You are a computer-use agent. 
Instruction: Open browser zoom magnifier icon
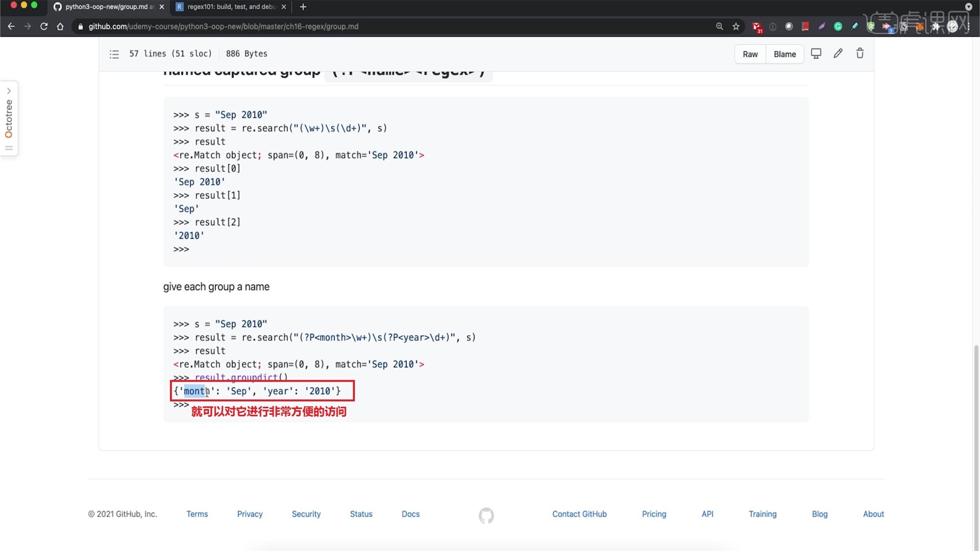(x=720, y=27)
